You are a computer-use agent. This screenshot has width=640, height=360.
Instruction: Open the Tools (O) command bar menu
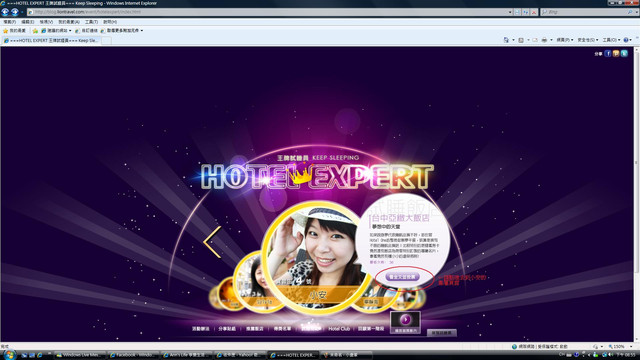pyautogui.click(x=611, y=40)
